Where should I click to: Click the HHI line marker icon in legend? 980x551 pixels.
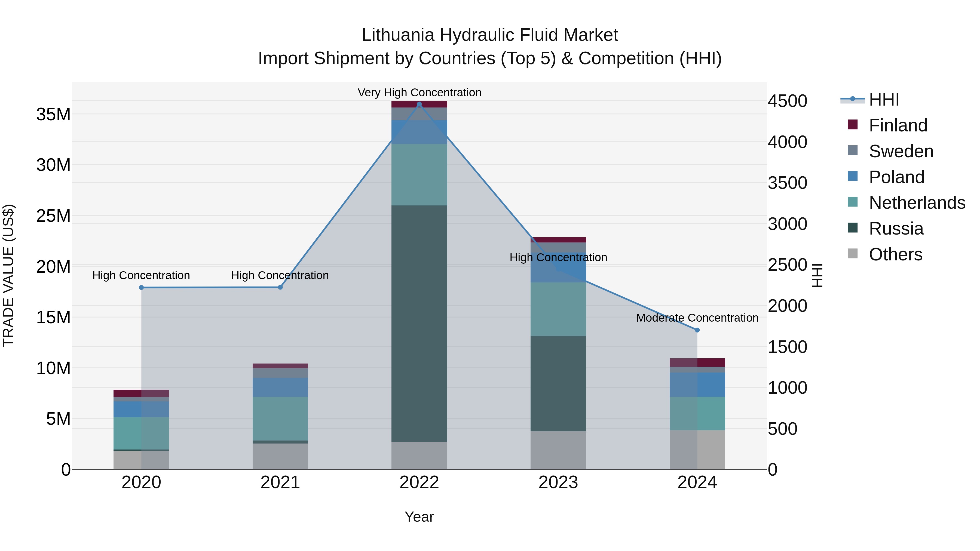pyautogui.click(x=853, y=99)
